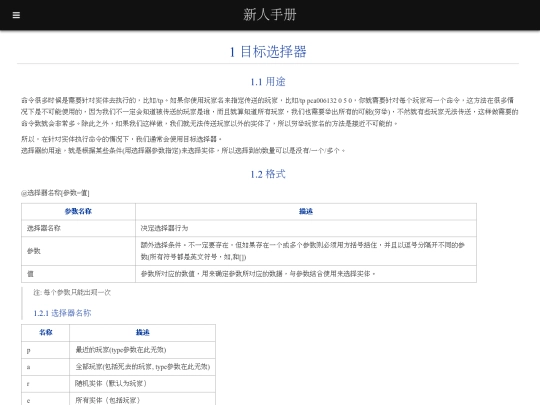Open the hamburger menu icon
Image resolution: width=540 pixels, height=405 pixels.
[x=16, y=15]
